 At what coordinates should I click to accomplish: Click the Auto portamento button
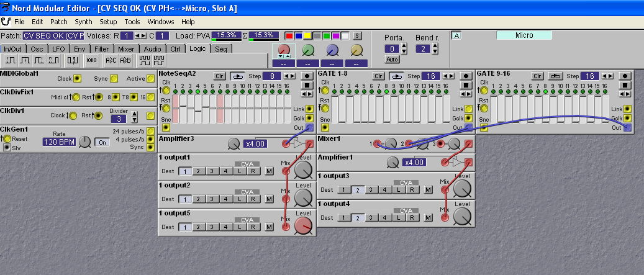pyautogui.click(x=392, y=60)
